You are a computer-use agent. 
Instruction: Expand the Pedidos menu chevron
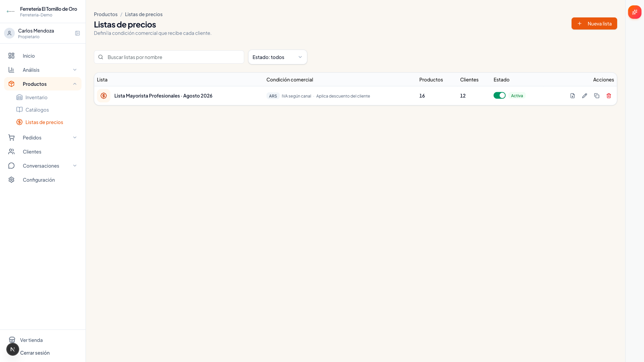click(75, 137)
